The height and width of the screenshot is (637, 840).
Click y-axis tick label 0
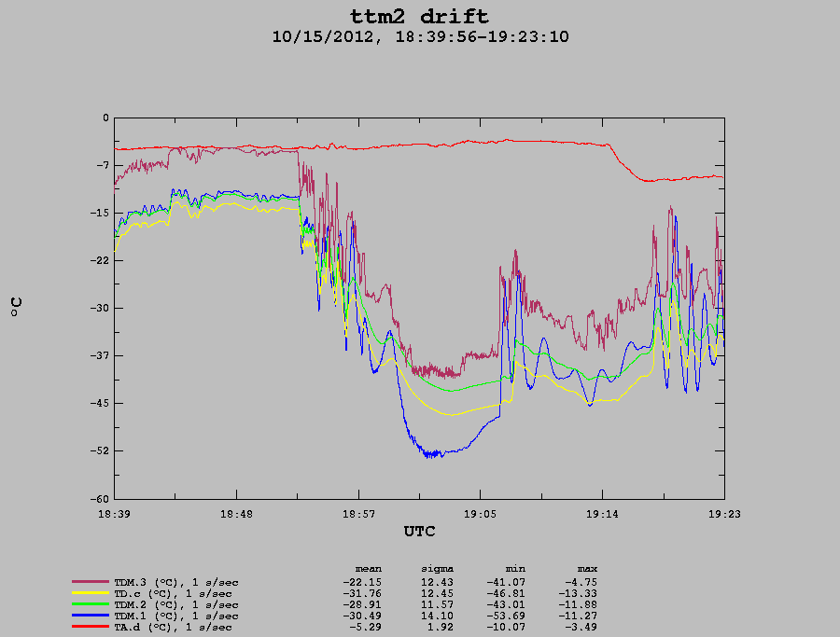click(105, 118)
